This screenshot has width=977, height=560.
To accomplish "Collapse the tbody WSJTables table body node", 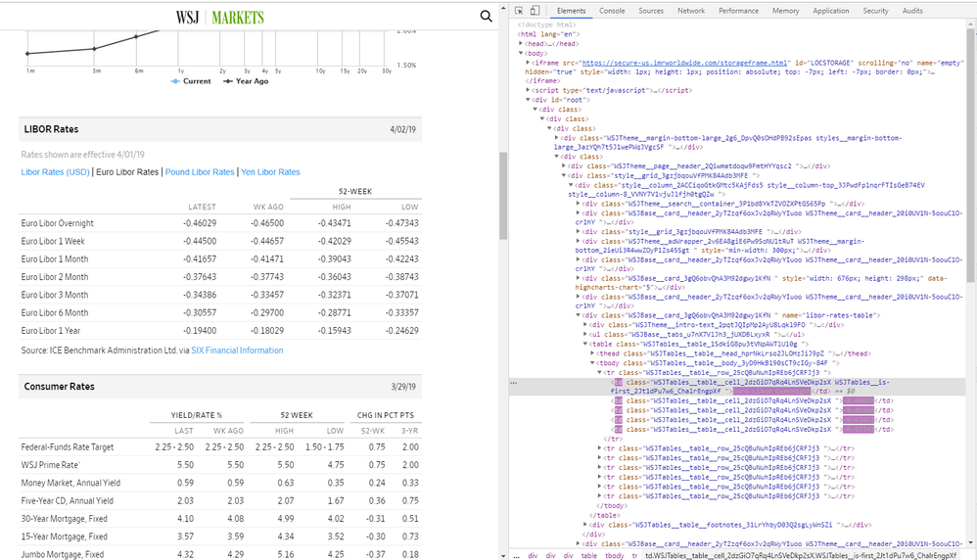I will tap(592, 362).
